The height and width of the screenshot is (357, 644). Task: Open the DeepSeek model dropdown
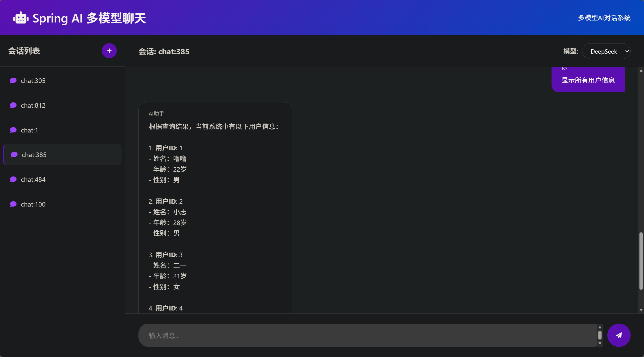pos(603,51)
